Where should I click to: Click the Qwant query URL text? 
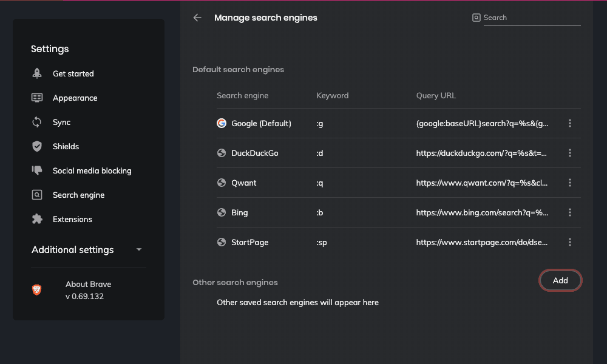(482, 183)
